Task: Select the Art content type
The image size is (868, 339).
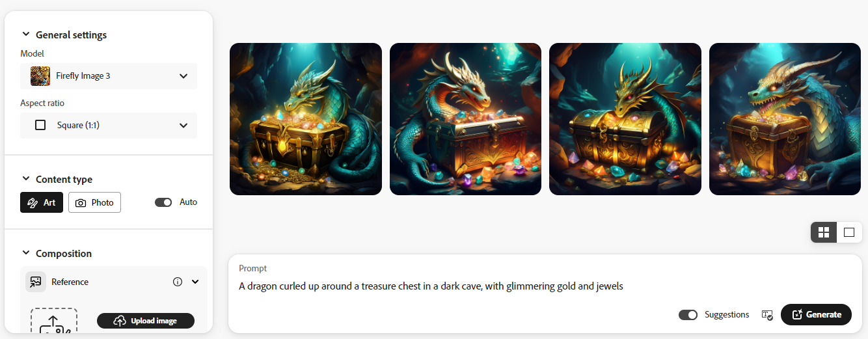Action: coord(42,202)
